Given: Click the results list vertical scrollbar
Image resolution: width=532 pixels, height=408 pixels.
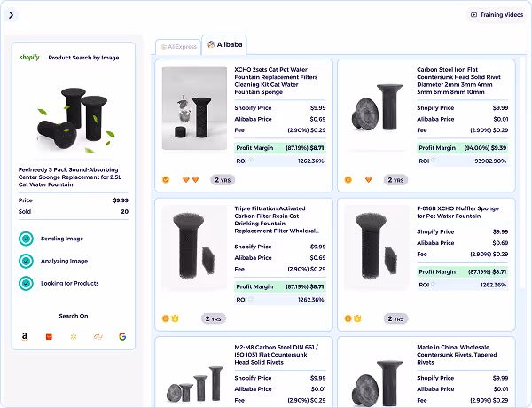Looking at the screenshot, I should 523,173.
